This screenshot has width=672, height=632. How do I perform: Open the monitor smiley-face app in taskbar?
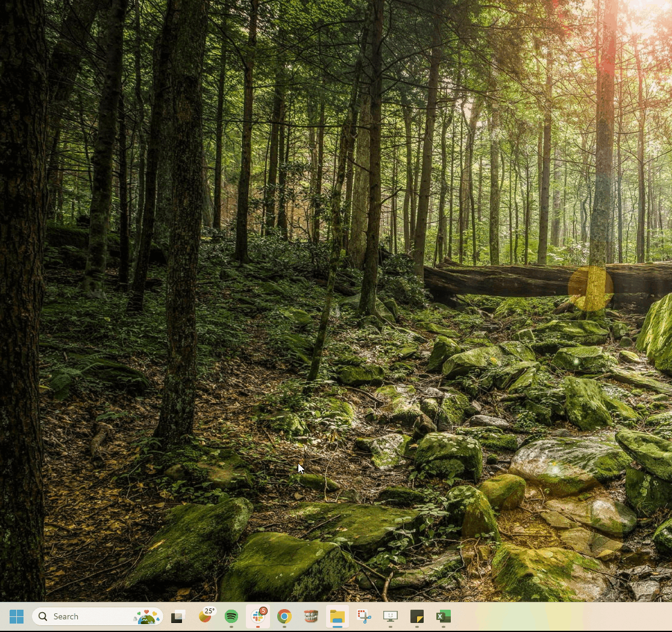(391, 616)
